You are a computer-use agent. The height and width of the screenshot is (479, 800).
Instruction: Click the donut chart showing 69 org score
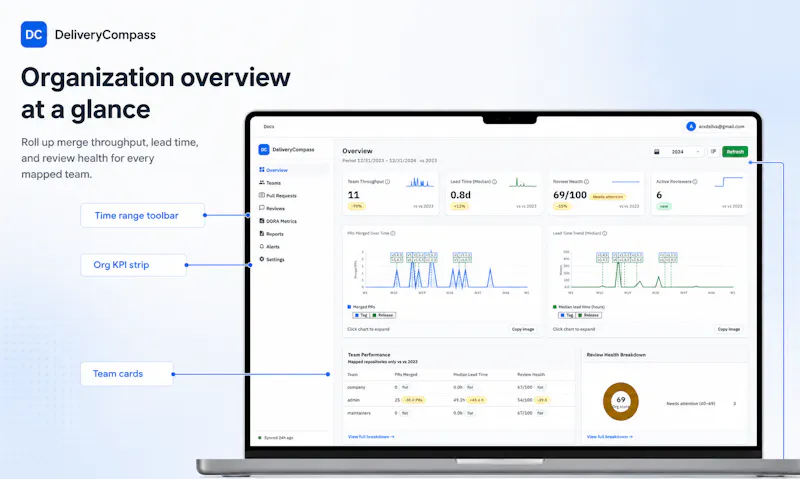(x=620, y=401)
